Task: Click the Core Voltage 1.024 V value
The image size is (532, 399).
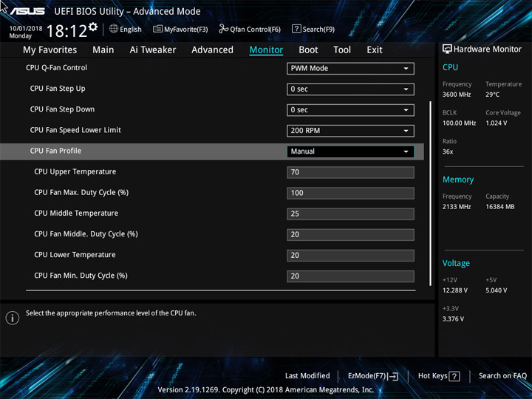Action: 496,123
